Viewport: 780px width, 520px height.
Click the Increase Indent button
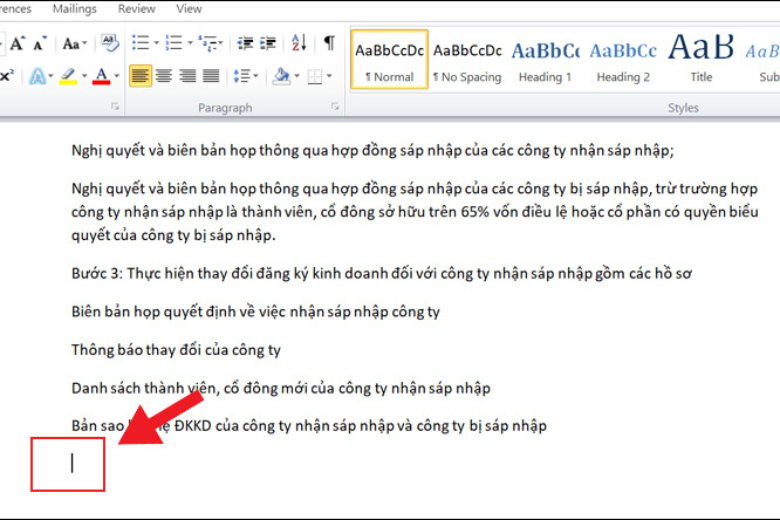click(268, 43)
